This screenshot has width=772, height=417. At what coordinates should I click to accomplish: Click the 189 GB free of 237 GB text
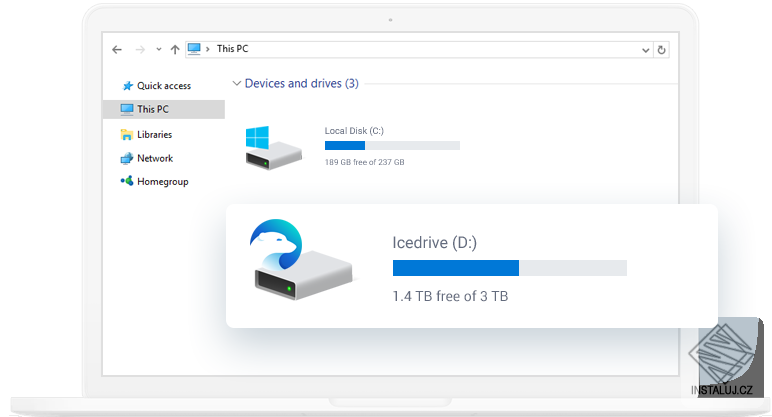[x=364, y=162]
